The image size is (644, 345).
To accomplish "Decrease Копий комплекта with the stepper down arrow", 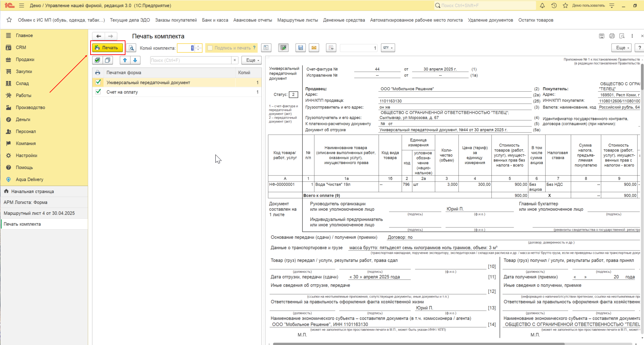I will pos(198,50).
